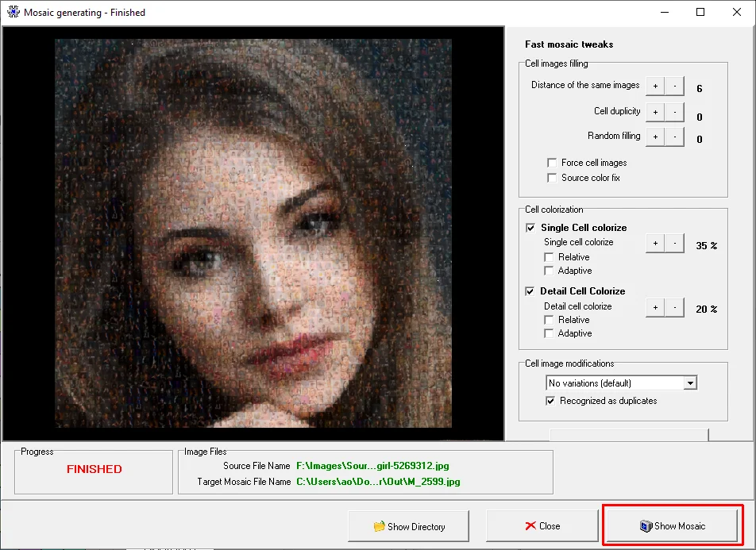The image size is (756, 550).
Task: Decrease Distance of the same images
Action: pos(674,87)
